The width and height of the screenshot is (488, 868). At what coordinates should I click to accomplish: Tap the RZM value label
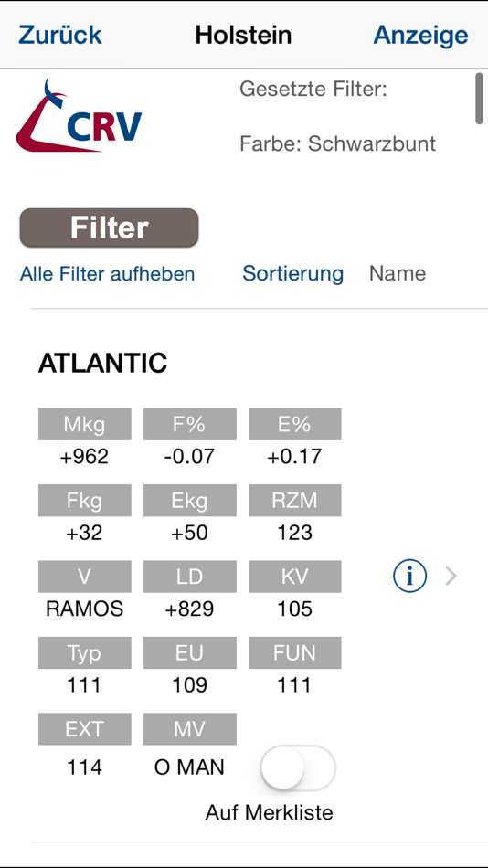pyautogui.click(x=294, y=501)
